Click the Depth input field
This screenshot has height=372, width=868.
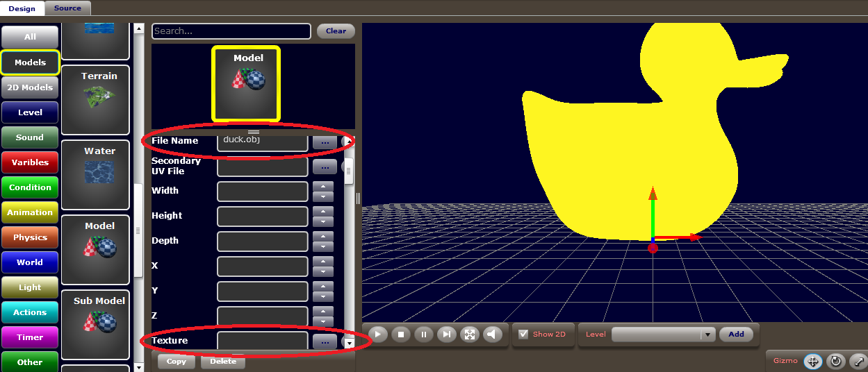263,242
